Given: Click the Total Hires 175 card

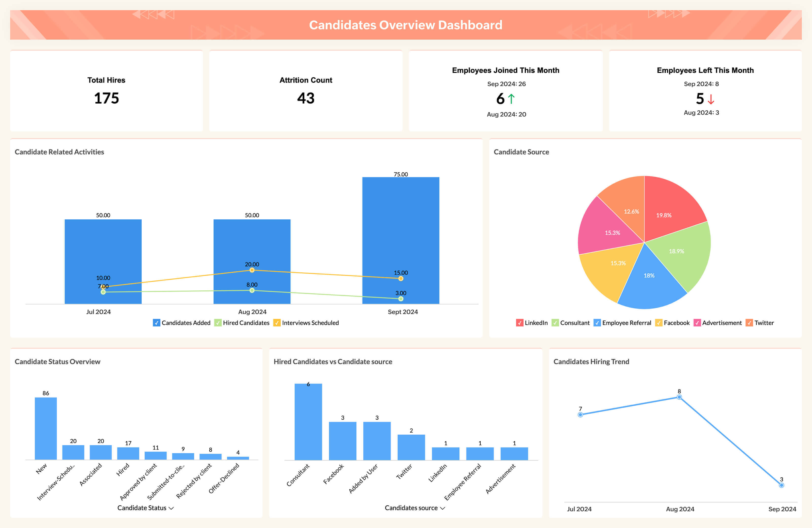Looking at the screenshot, I should coord(106,91).
